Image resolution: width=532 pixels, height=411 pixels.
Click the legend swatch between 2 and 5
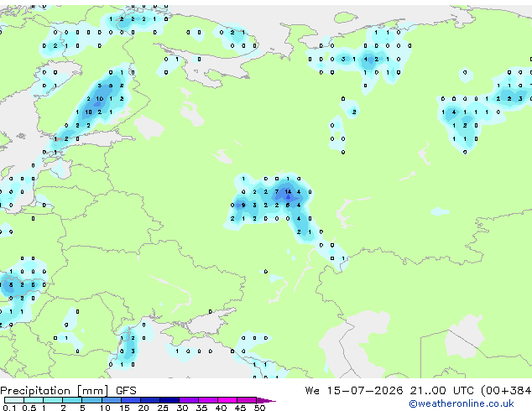(x=72, y=400)
